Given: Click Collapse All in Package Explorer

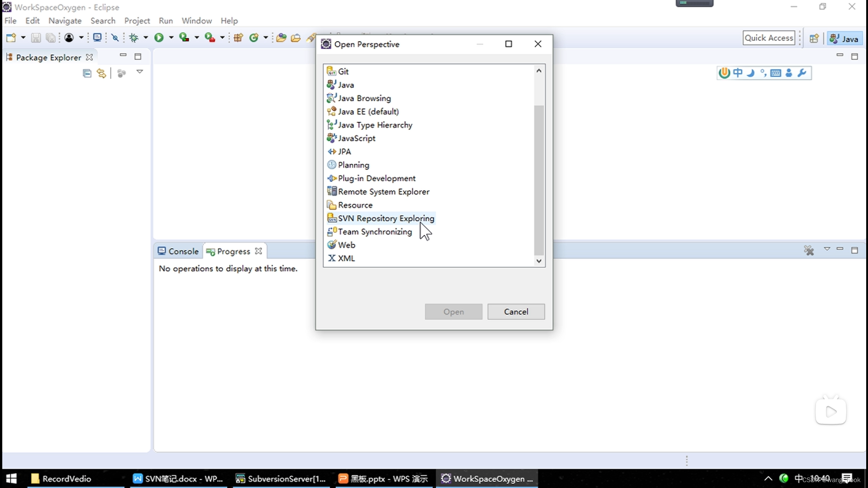Looking at the screenshot, I should 87,73.
